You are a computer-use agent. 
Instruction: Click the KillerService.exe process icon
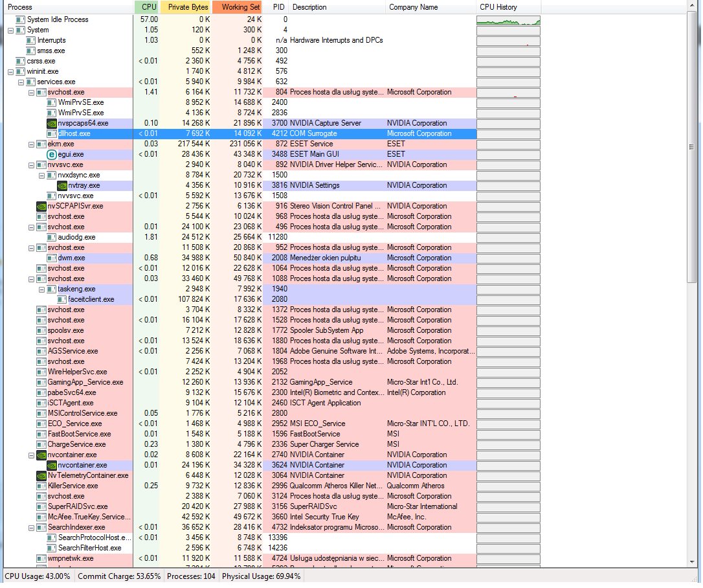tap(41, 486)
